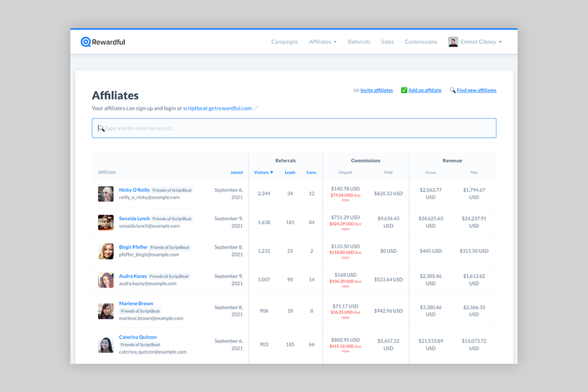The image size is (588, 392).
Task: Click the magnifier icon beside Find new affiliates
Action: (x=453, y=90)
